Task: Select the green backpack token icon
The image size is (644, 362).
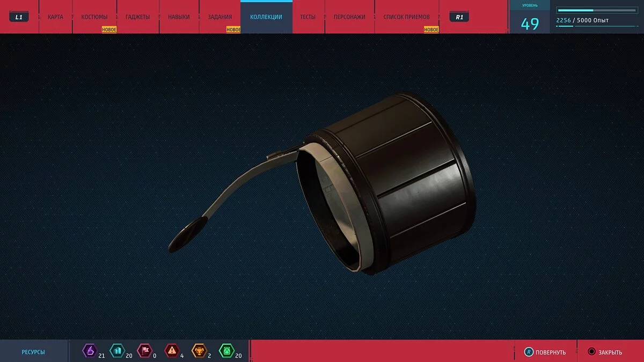Action: pyautogui.click(x=226, y=351)
